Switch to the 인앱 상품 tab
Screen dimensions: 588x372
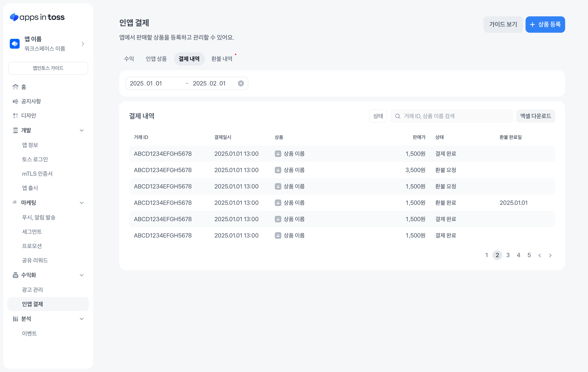(156, 59)
